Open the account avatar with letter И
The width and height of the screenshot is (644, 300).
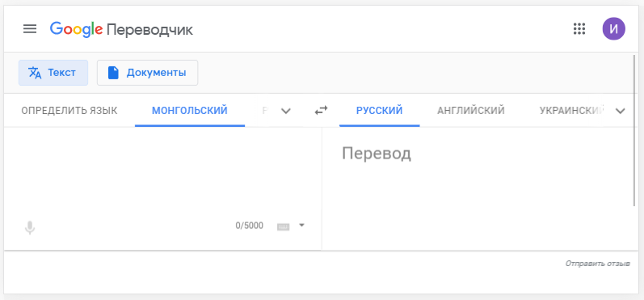pyautogui.click(x=613, y=29)
